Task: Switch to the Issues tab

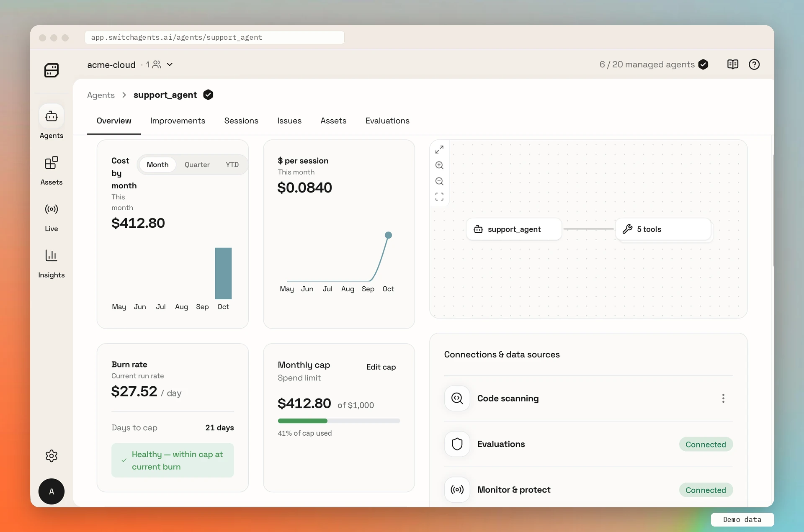Action: pyautogui.click(x=289, y=121)
